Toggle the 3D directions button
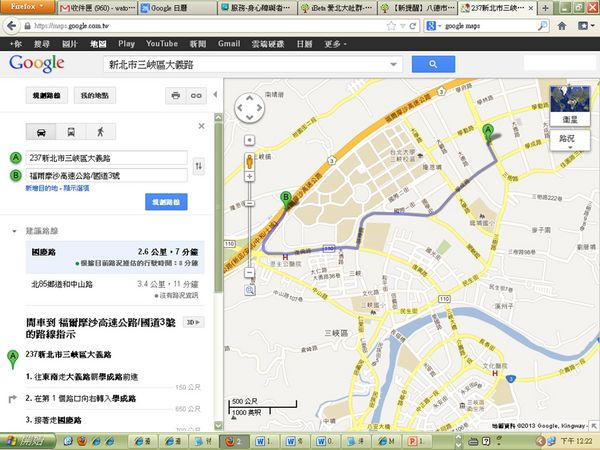 pyautogui.click(x=194, y=322)
